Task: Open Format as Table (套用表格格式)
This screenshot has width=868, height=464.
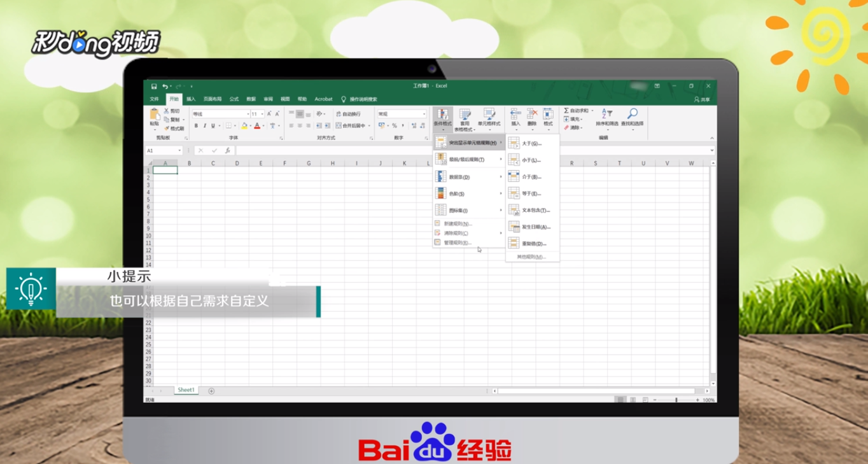Action: [465, 119]
